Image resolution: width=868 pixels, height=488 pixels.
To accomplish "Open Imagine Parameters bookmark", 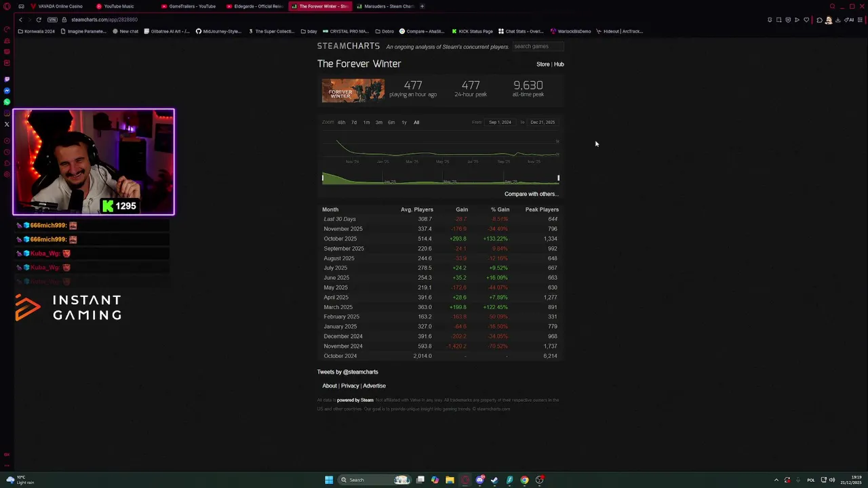I will pos(83,31).
